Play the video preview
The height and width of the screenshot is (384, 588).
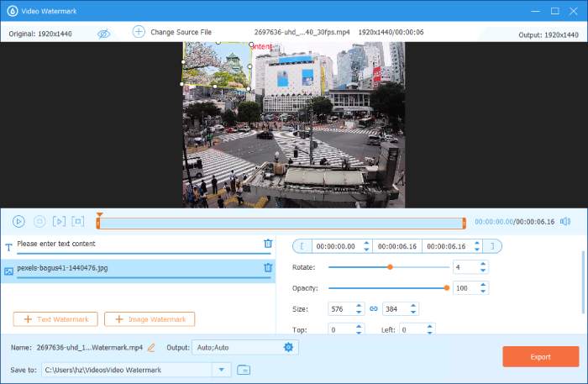18,222
